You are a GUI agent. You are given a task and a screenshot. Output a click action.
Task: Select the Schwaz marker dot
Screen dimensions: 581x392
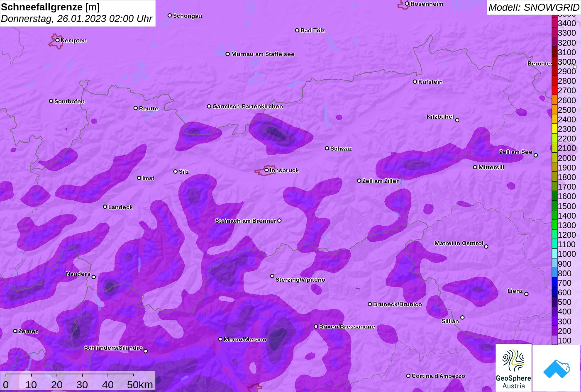(x=327, y=148)
